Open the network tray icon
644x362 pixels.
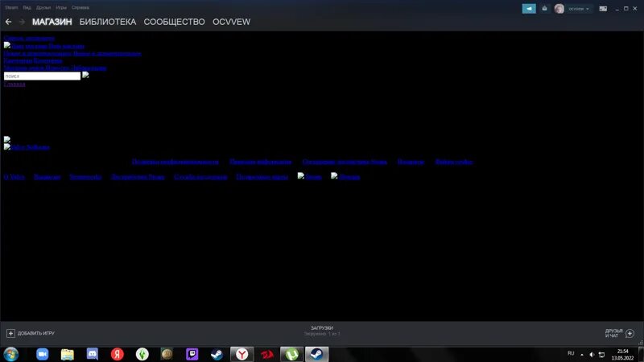(x=601, y=355)
